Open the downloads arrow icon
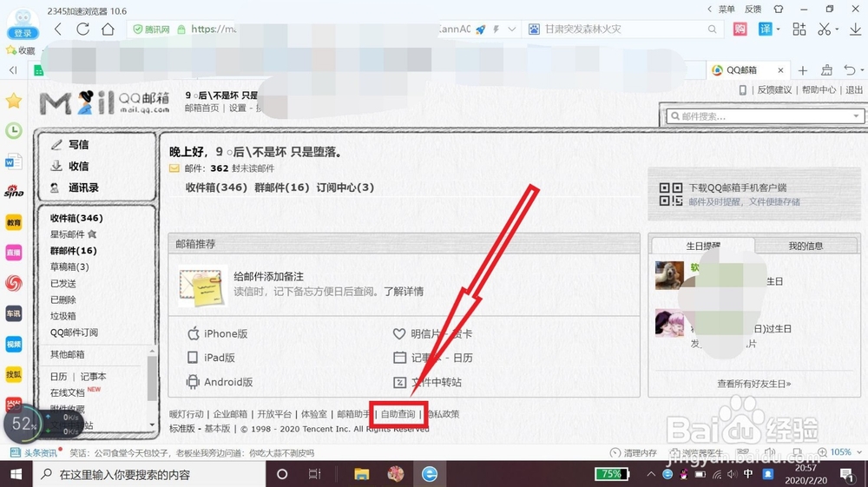 (855, 30)
